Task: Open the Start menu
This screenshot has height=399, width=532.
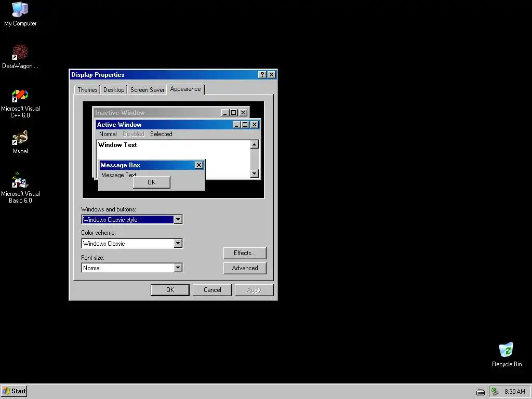Action: (x=14, y=391)
